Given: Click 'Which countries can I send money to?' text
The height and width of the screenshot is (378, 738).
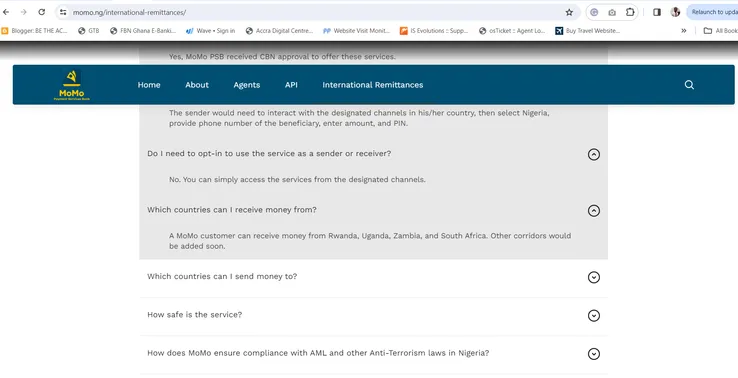Looking at the screenshot, I should coord(222,276).
